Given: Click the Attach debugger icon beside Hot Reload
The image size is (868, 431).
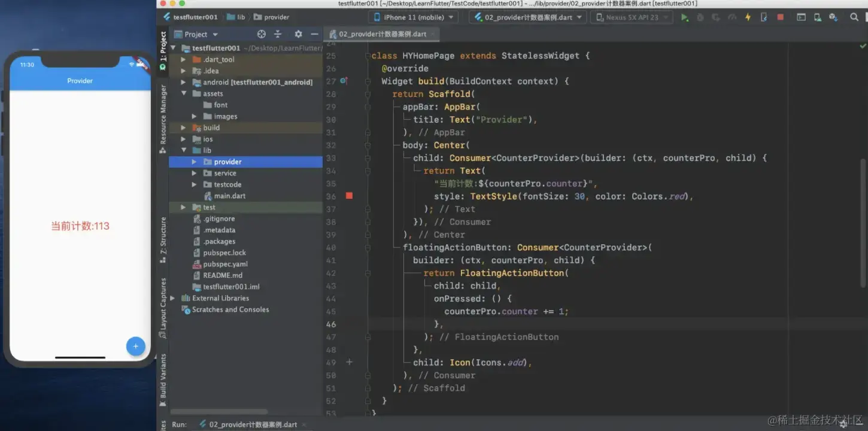Looking at the screenshot, I should tap(764, 17).
